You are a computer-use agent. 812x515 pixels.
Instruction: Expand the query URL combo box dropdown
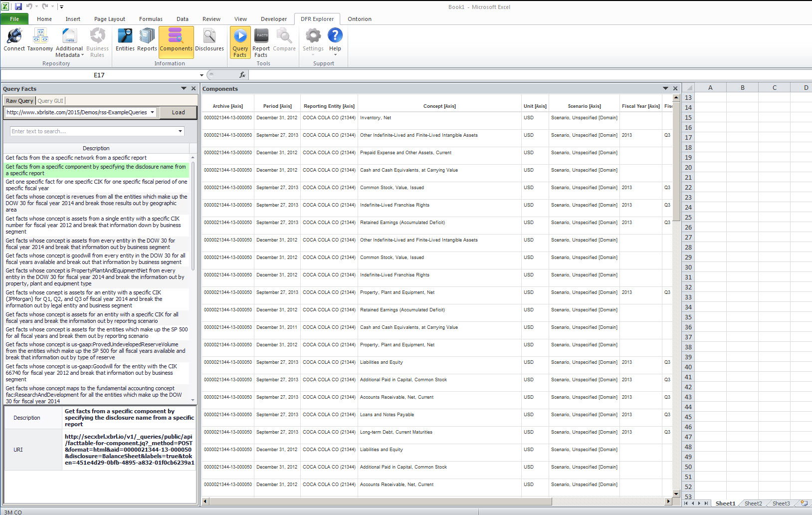[x=152, y=112]
